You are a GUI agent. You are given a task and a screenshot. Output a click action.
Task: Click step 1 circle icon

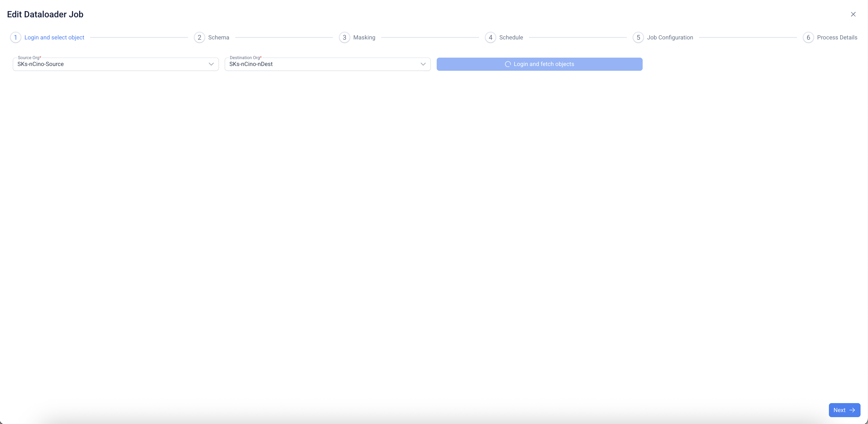click(x=16, y=37)
